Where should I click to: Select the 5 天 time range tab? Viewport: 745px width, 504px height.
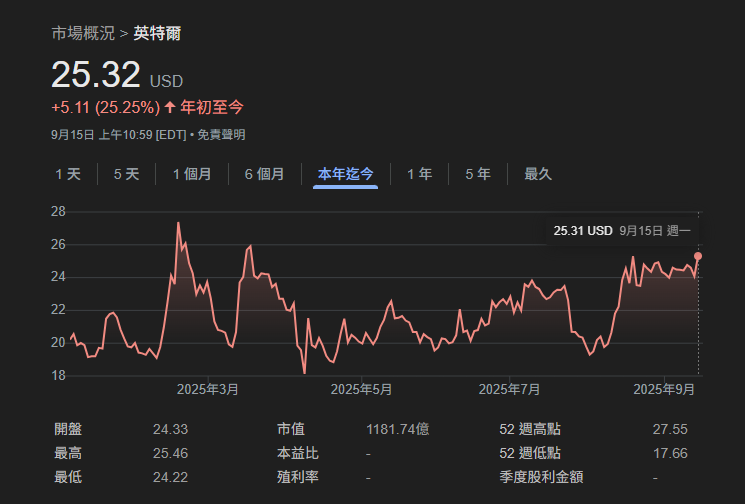126,174
